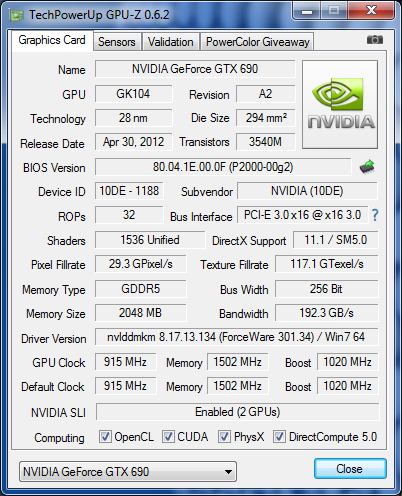Click the Default Clock row Memory 1502 MHz
Viewport: 402px width, 496px height.
[x=238, y=386]
